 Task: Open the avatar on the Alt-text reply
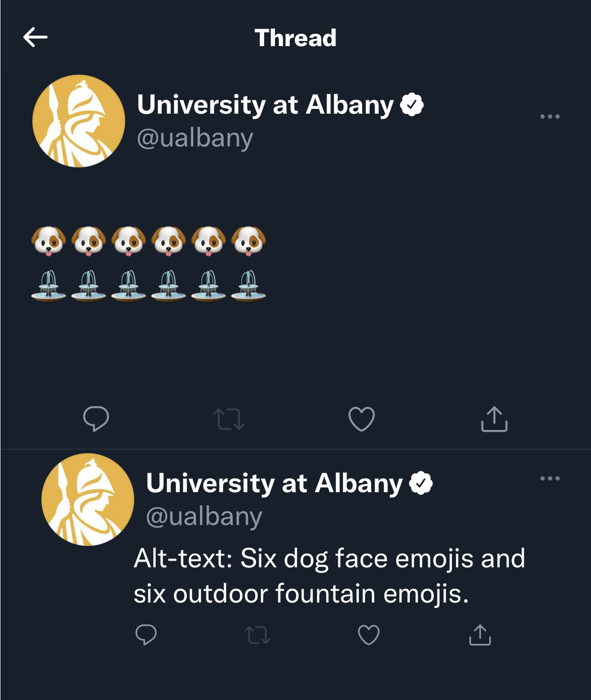click(88, 499)
